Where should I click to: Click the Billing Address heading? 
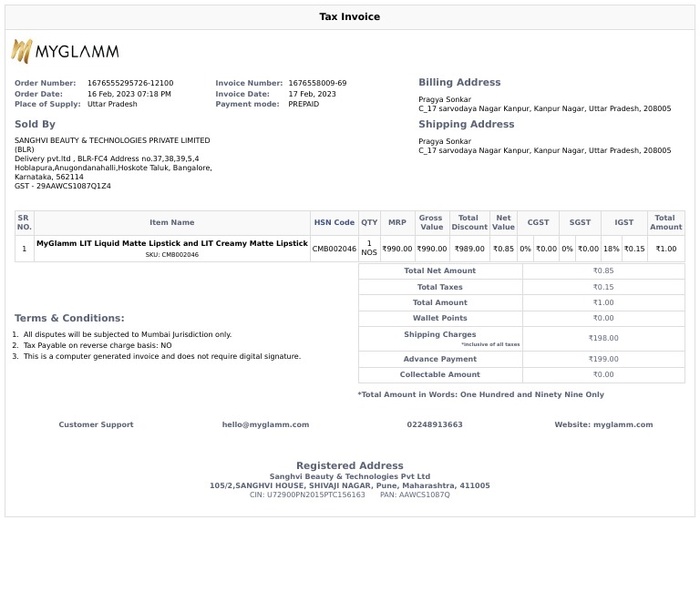coord(459,83)
